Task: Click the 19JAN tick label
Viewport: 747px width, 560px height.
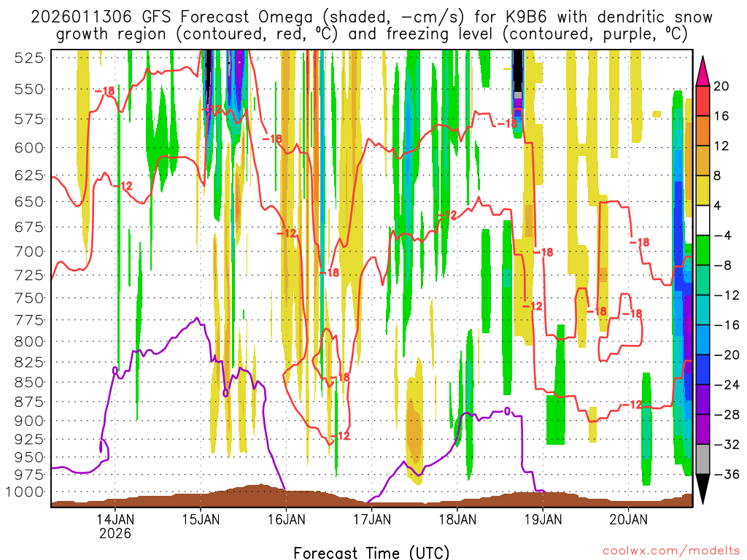Action: click(543, 520)
